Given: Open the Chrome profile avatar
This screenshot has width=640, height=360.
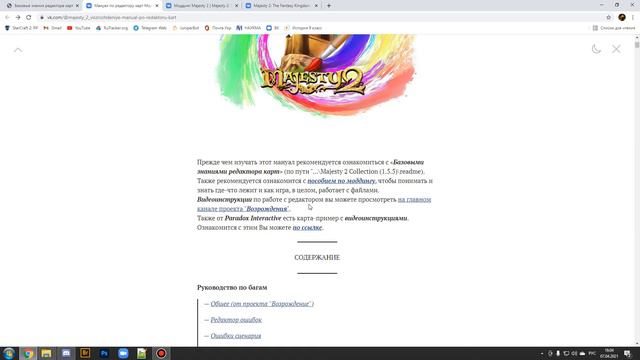Looking at the screenshot, I should click(x=622, y=18).
